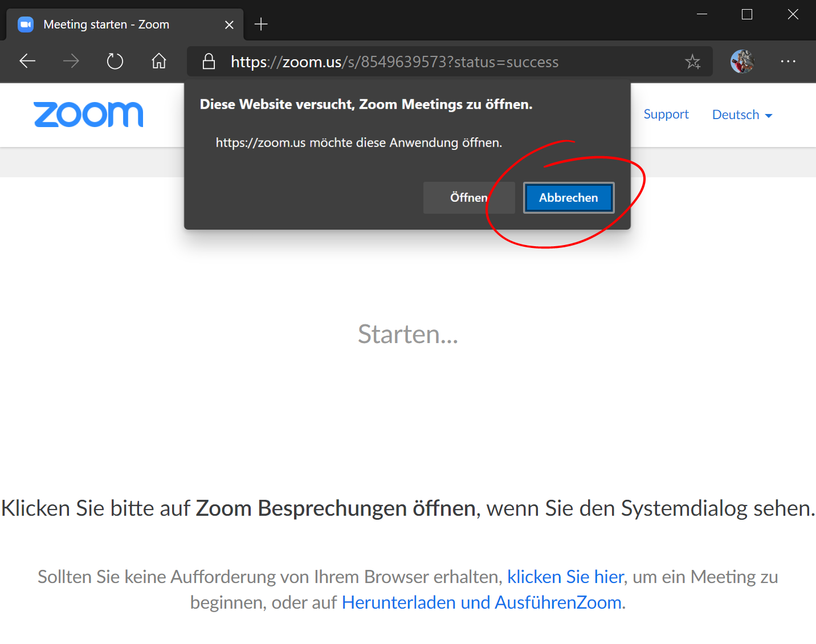Click the browser forward arrow
The image size is (816, 644).
(71, 61)
